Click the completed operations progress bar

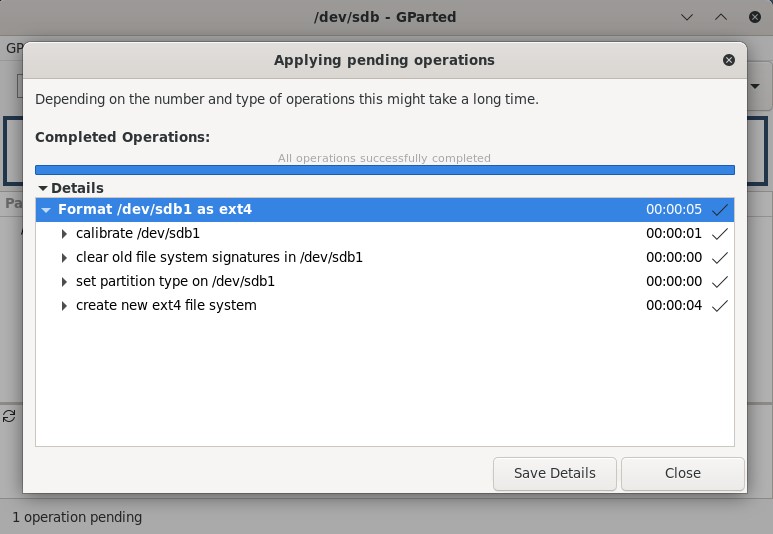[384, 170]
